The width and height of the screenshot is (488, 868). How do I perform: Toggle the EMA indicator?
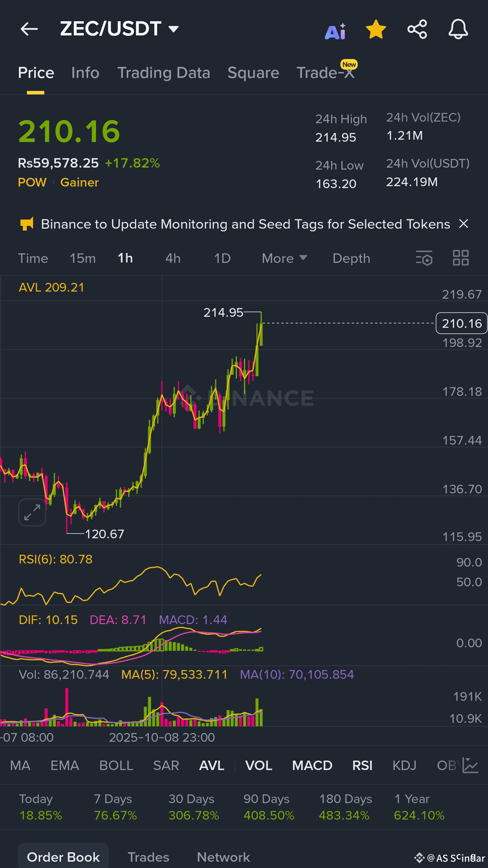coord(65,765)
